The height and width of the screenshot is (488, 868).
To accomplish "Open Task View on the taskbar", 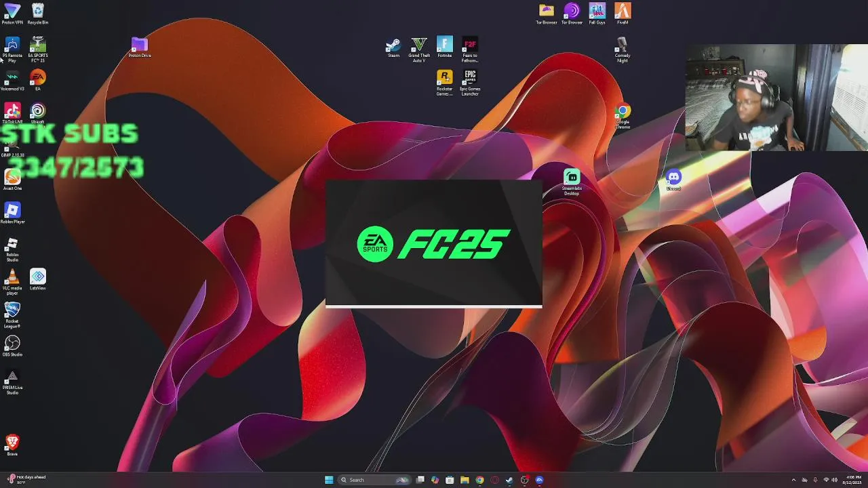I will click(420, 480).
